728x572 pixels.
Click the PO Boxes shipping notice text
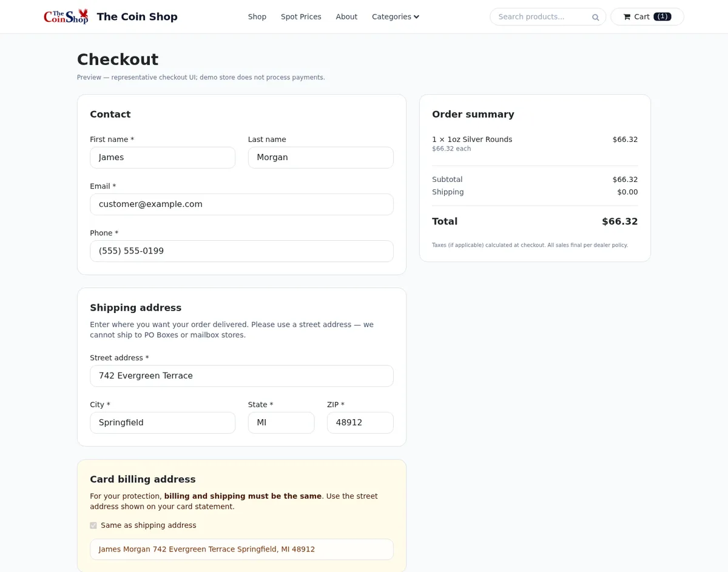point(232,330)
